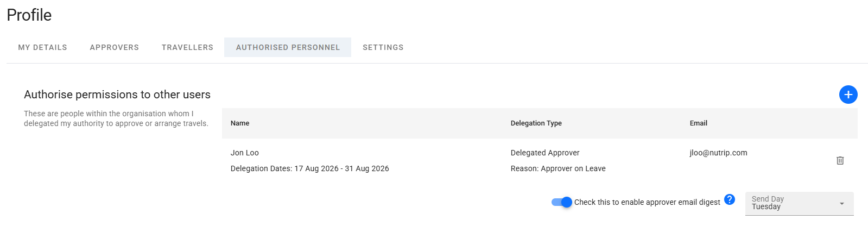Click the Delegated Approver type text
Screen dimensions: 868x232
[x=545, y=153]
